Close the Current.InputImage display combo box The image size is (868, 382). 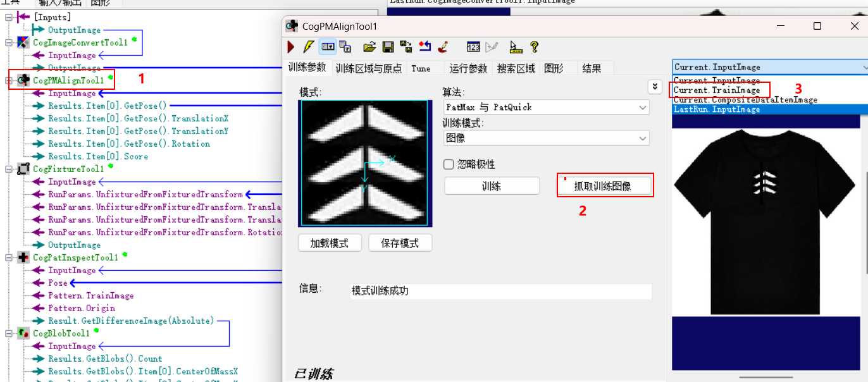tap(770, 67)
